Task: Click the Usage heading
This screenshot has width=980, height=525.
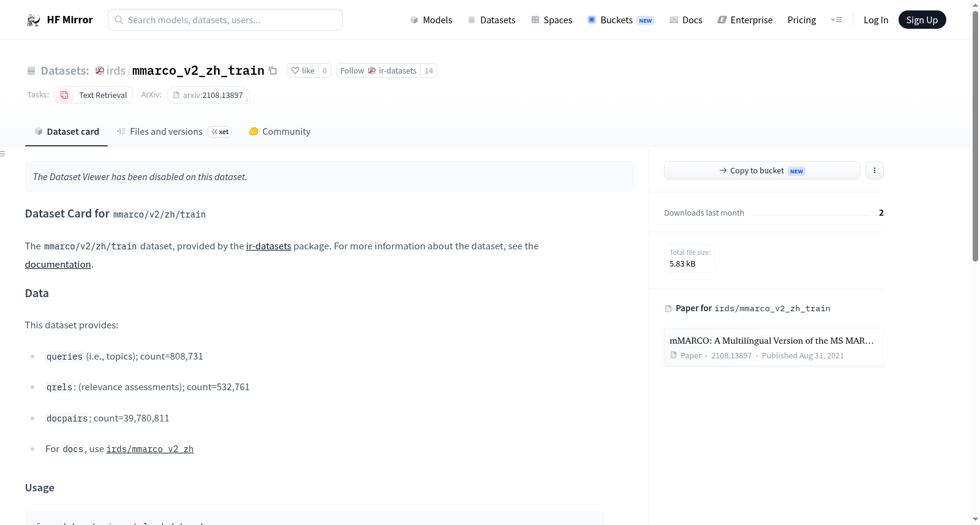Action: [x=40, y=488]
